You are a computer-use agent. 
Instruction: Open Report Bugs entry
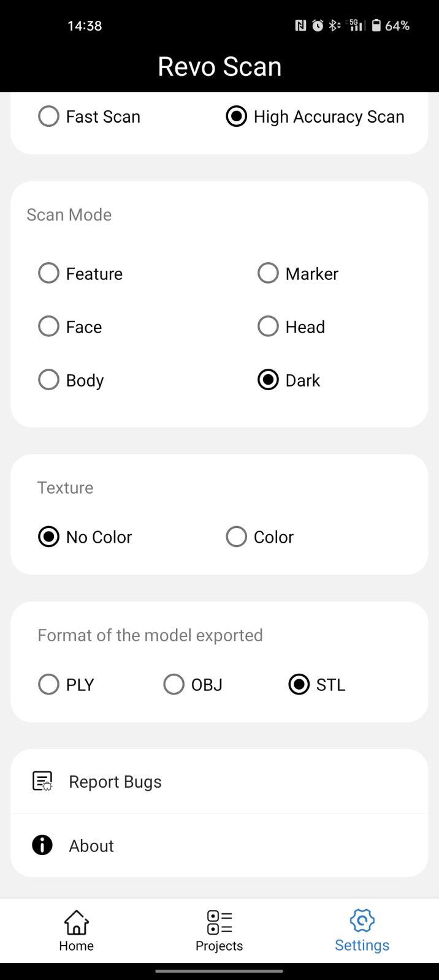coord(115,782)
